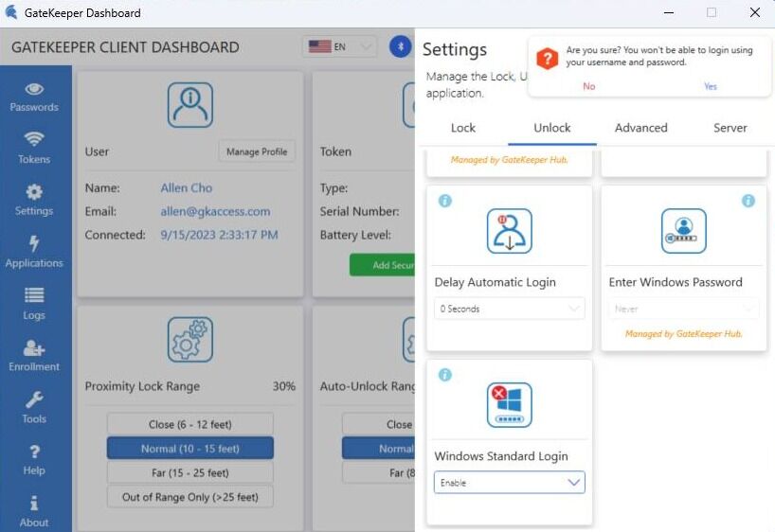Select Close option under Auto-Unlock Range
This screenshot has height=532, width=775.
(x=379, y=424)
